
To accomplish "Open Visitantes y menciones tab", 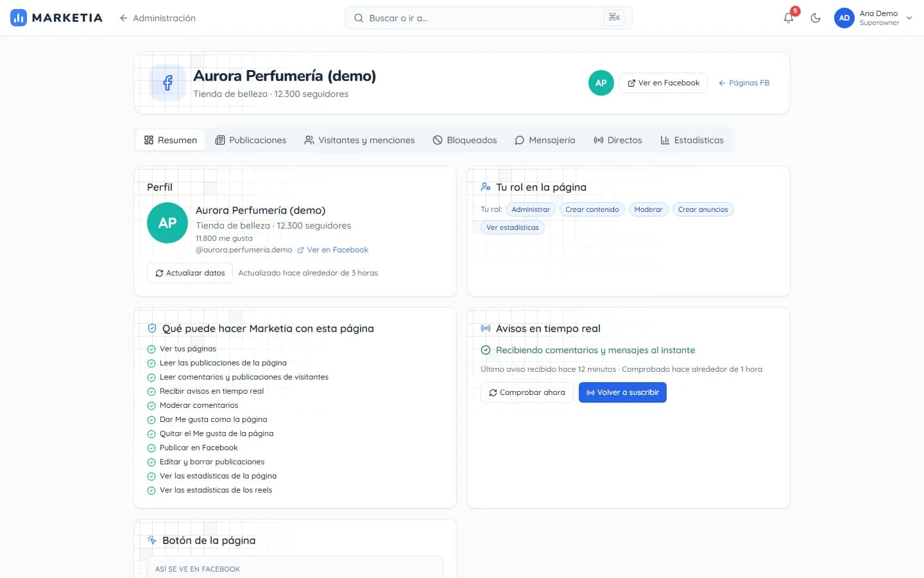I will click(x=359, y=140).
